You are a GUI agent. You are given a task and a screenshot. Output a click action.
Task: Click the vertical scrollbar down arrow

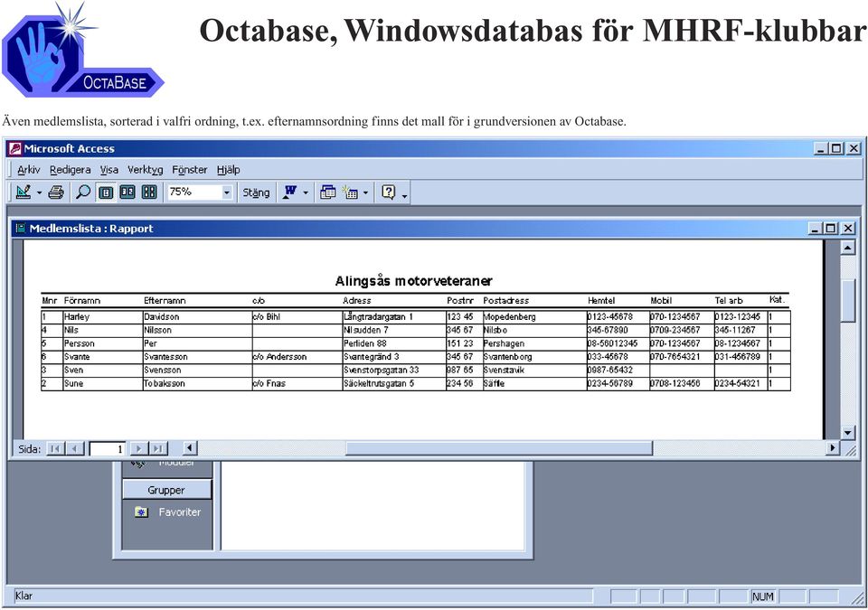[848, 432]
